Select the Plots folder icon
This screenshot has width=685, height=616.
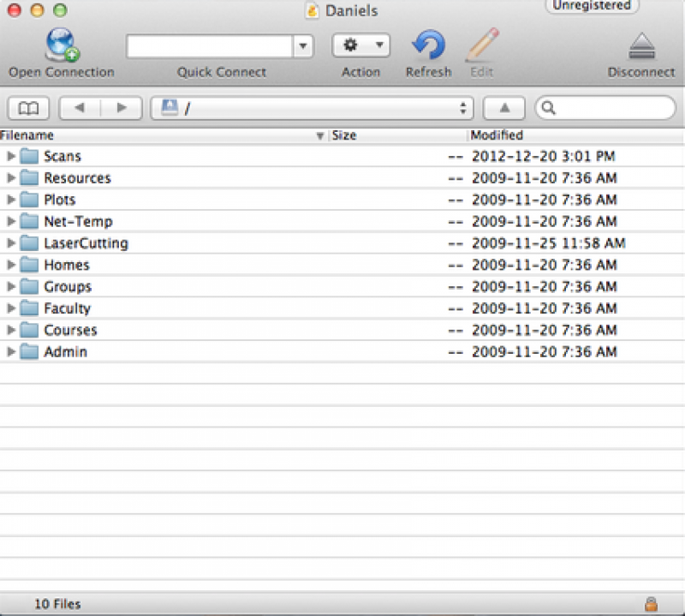click(29, 200)
